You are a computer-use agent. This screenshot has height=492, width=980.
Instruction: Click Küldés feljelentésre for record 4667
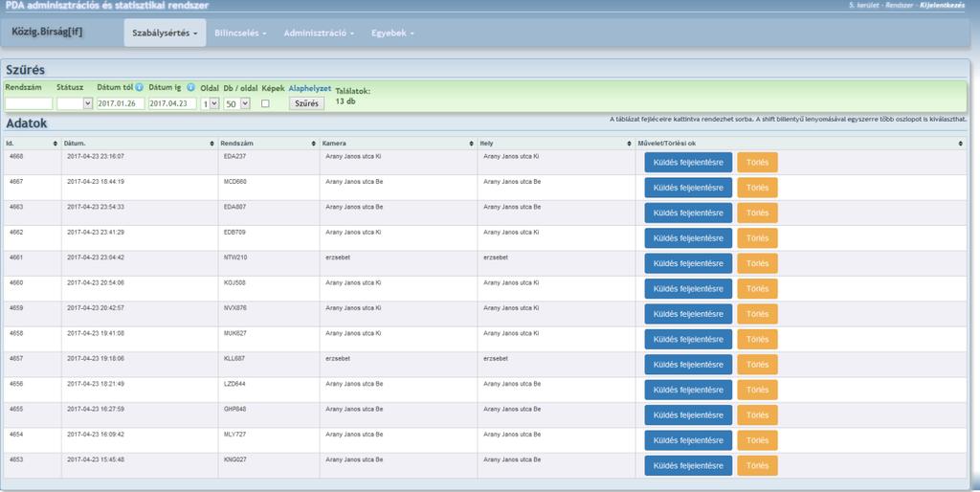coord(688,188)
